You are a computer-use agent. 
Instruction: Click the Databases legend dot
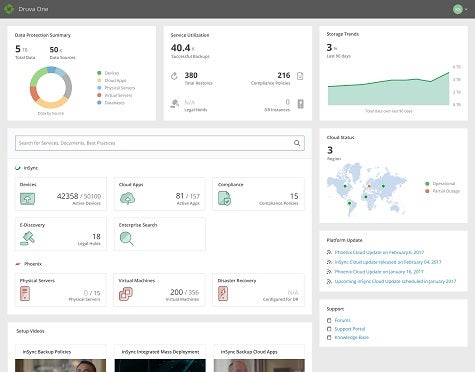click(99, 103)
